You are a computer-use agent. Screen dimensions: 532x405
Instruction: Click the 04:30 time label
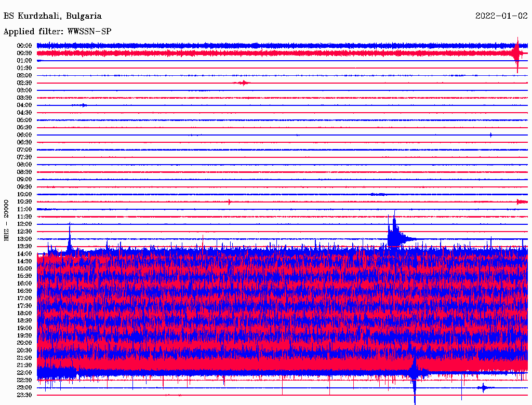(24, 113)
